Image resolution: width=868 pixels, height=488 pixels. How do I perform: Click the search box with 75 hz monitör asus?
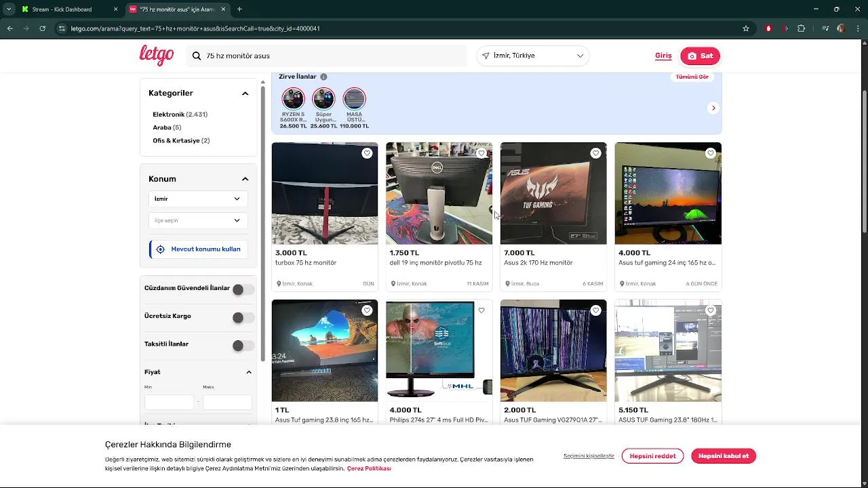pyautogui.click(x=326, y=56)
